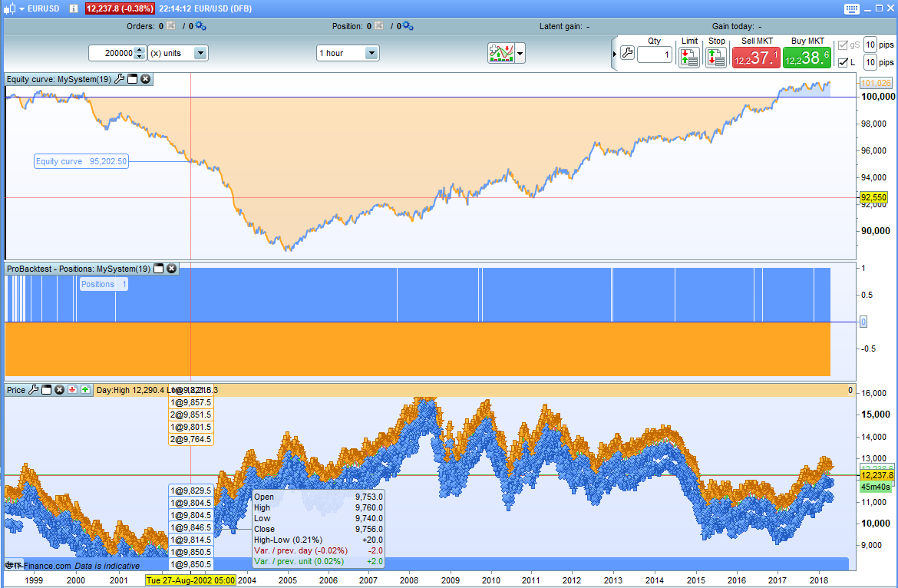Click the blue zero-level axis marker in Positions panel
898x588 pixels.
coord(863,322)
